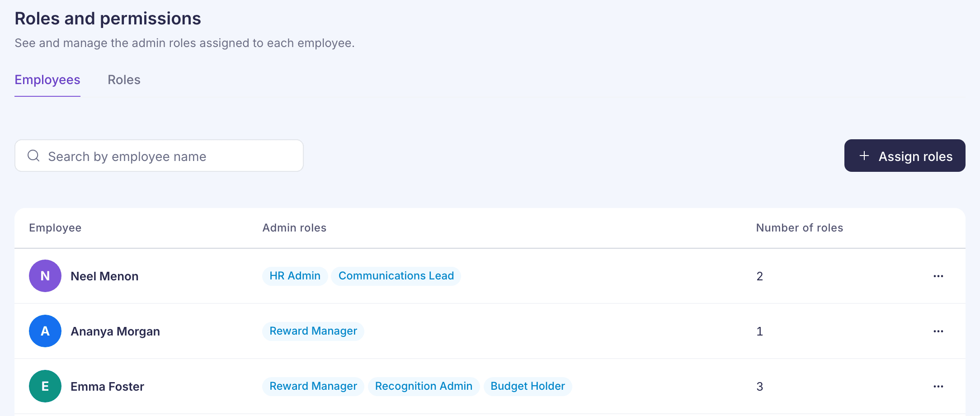Click the Employee column header
The image size is (980, 416).
click(55, 228)
